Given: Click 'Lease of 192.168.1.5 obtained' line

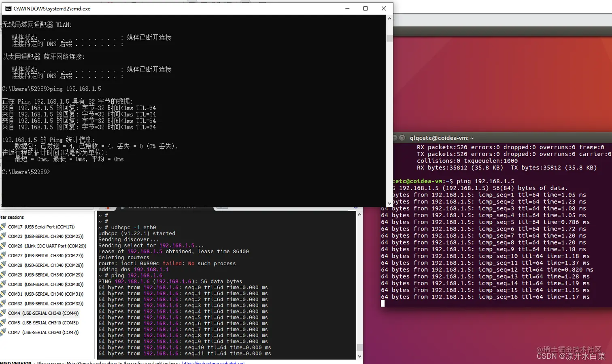Looking at the screenshot, I should pyautogui.click(x=174, y=251).
